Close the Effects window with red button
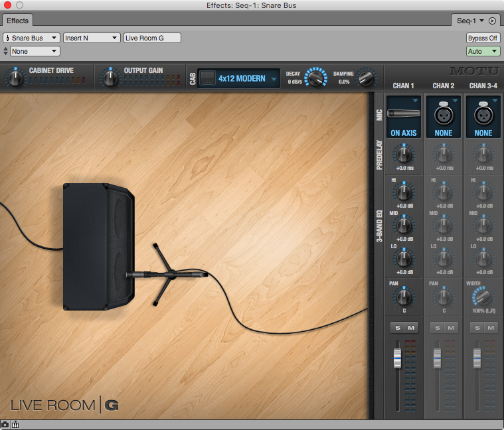This screenshot has height=430, width=504. [7, 5]
